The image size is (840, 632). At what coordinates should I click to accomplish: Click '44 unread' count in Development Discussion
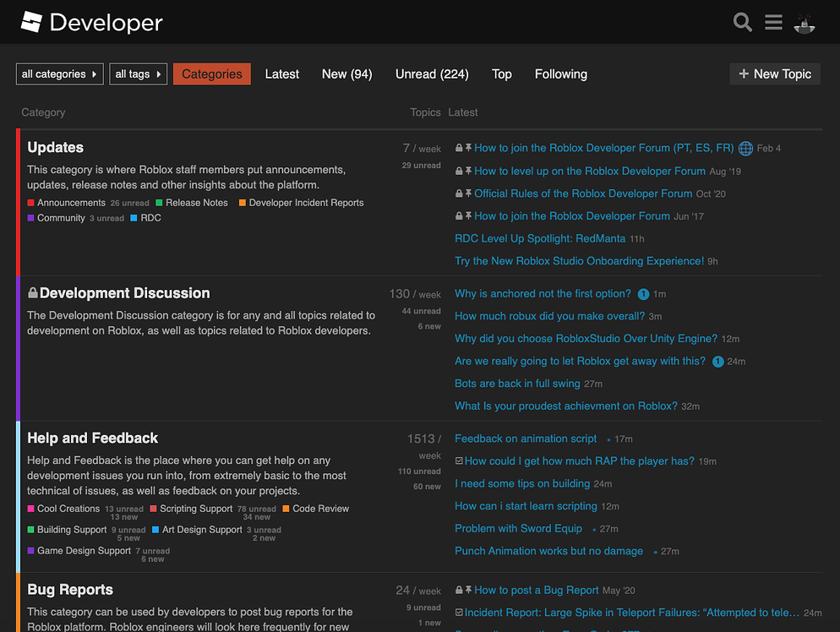point(421,311)
